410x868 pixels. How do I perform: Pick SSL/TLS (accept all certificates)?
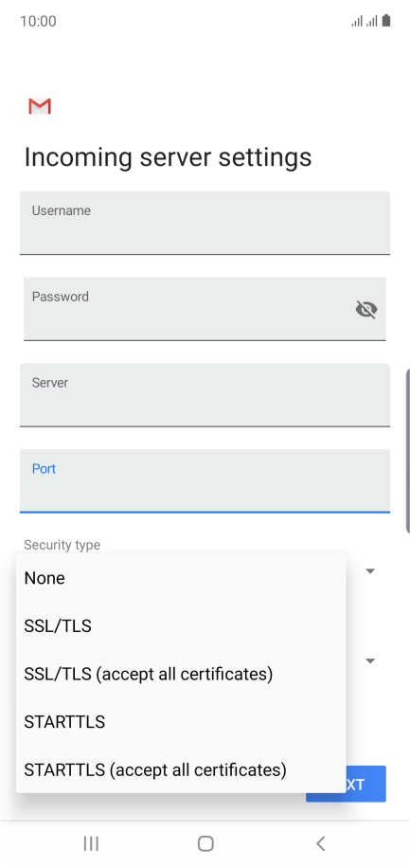(x=182, y=675)
